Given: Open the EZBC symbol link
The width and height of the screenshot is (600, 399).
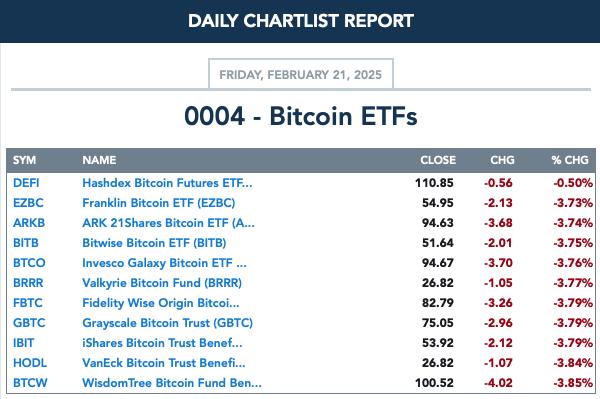Looking at the screenshot, I should [28, 203].
